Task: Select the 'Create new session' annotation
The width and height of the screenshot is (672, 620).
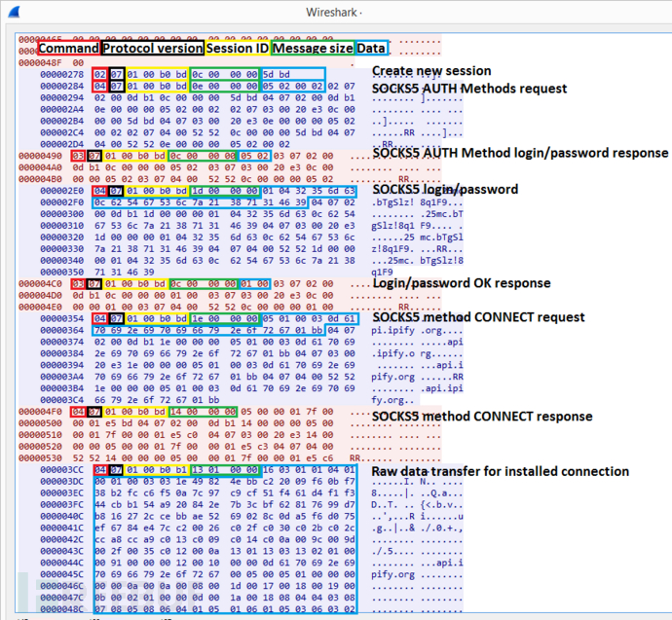Action: [431, 71]
